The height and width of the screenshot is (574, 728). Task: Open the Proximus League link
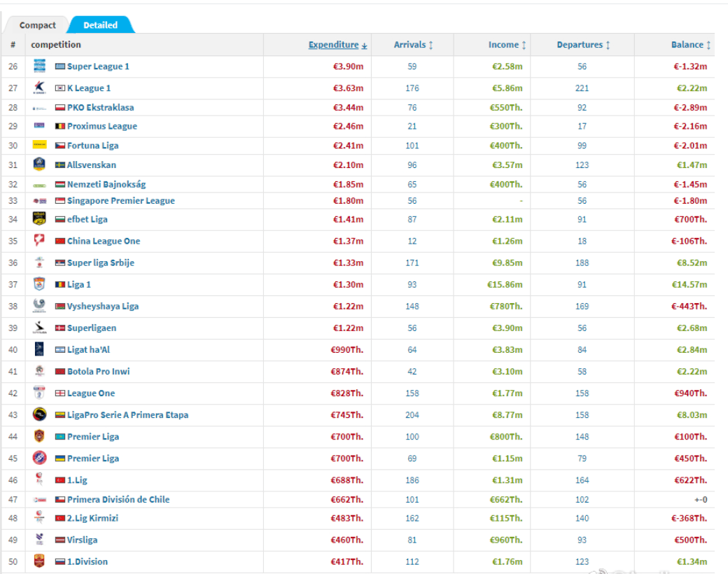click(x=102, y=126)
